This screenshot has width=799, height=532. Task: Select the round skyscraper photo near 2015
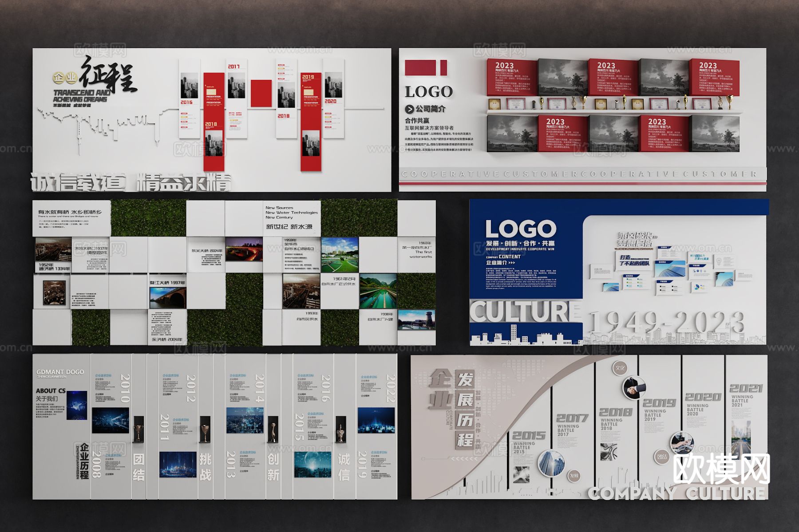point(551,464)
